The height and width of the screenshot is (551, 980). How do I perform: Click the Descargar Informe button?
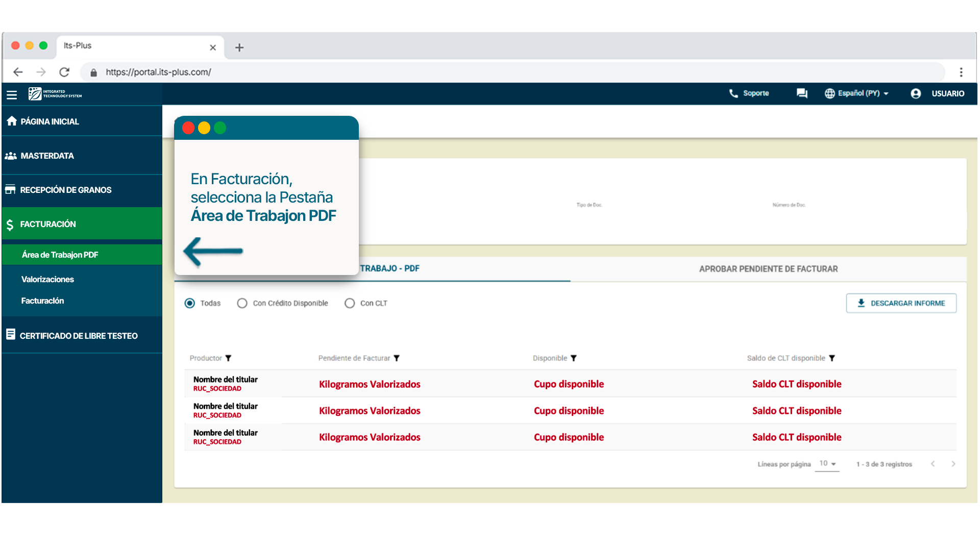(x=901, y=303)
